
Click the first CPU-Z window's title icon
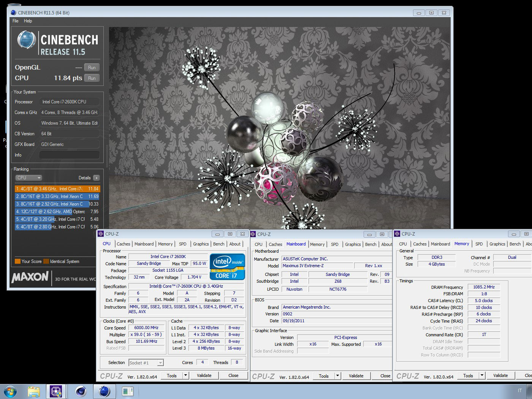(101, 234)
